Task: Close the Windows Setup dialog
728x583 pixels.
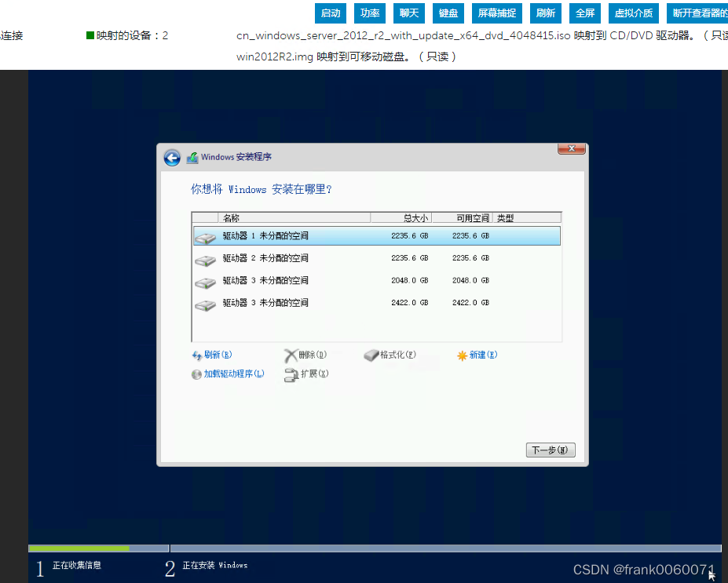Action: click(x=572, y=148)
